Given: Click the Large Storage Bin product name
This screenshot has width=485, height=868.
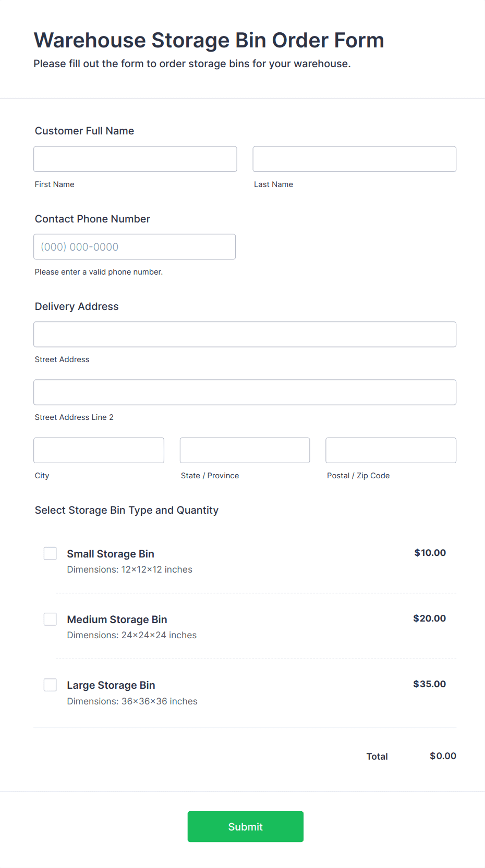Looking at the screenshot, I should point(111,685).
